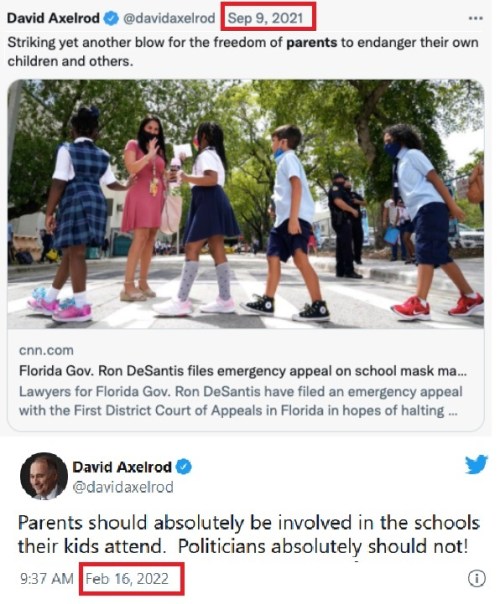Viewport: 500px width, 604px height.
Task: Click the Twitter bird logo
Action: pos(476,464)
